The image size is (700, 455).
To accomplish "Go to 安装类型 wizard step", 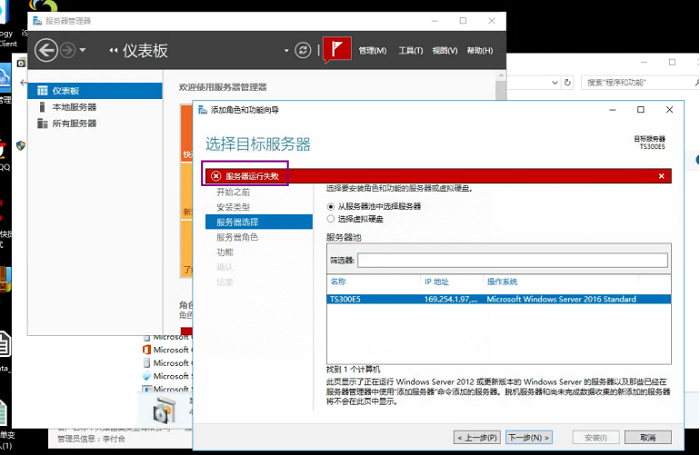I will point(233,207).
